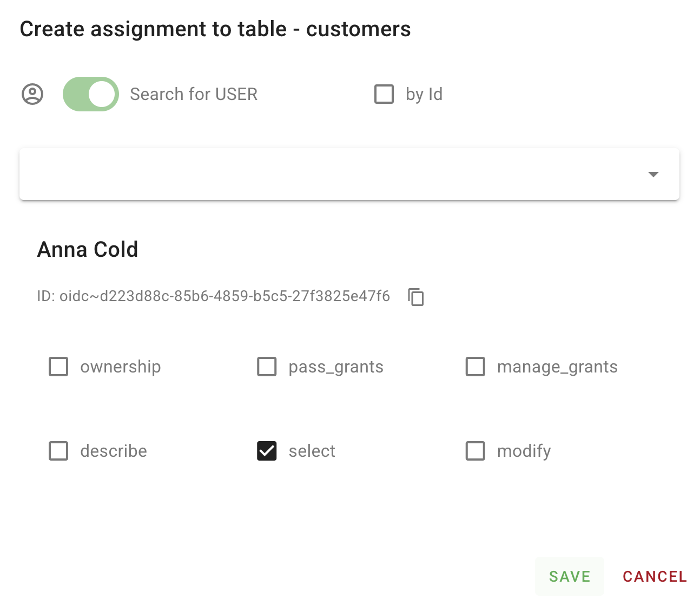Check the describe permission box
The width and height of the screenshot is (700, 599).
[58, 451]
